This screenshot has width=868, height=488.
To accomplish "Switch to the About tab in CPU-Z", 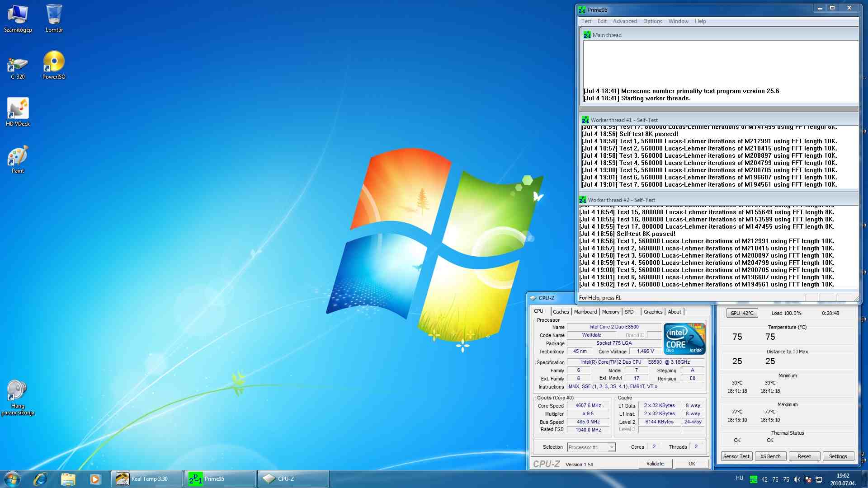I will (674, 312).
